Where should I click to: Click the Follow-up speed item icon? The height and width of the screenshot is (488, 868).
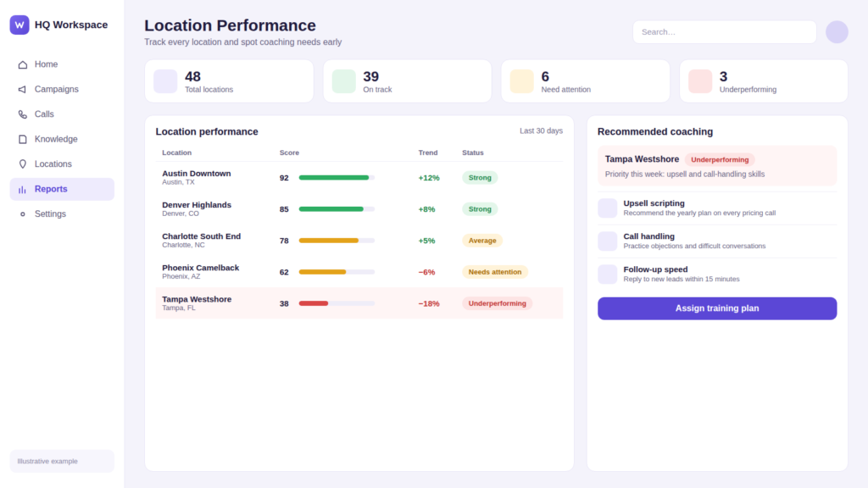tap(607, 274)
